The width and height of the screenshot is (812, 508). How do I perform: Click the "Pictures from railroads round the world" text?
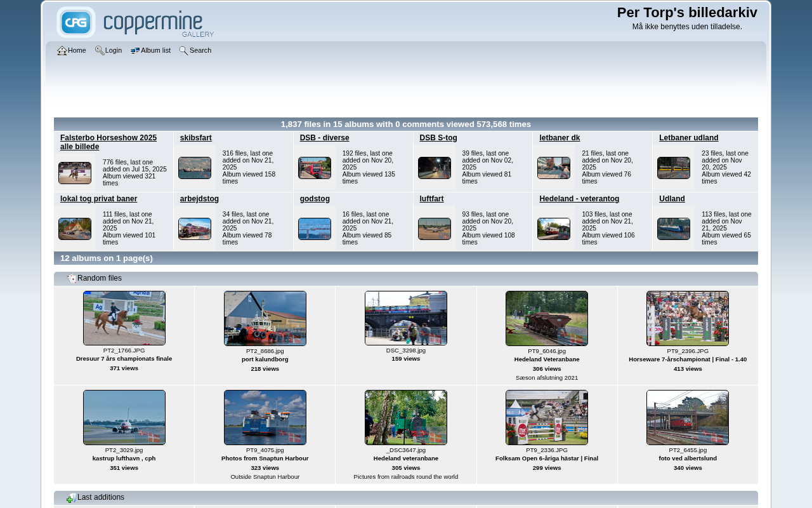(x=406, y=477)
